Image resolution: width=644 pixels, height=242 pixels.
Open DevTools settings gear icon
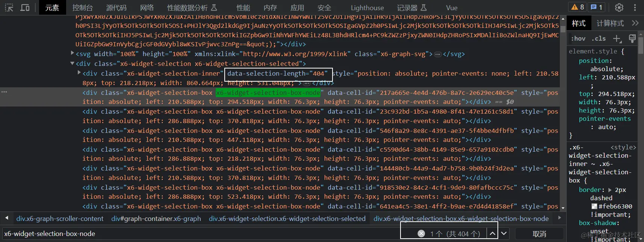point(619,8)
